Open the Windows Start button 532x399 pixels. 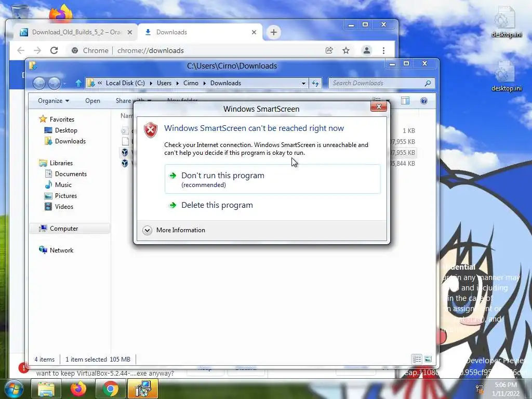[14, 389]
